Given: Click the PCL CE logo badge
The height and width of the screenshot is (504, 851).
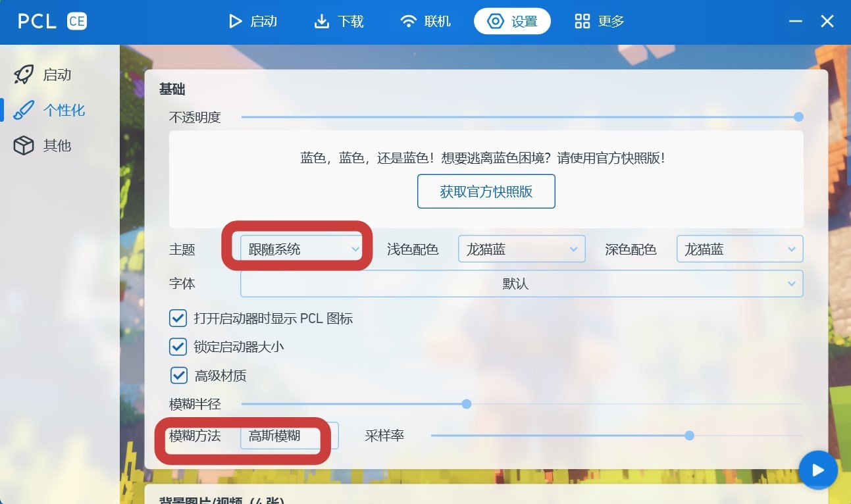Looking at the screenshot, I should pos(77,21).
